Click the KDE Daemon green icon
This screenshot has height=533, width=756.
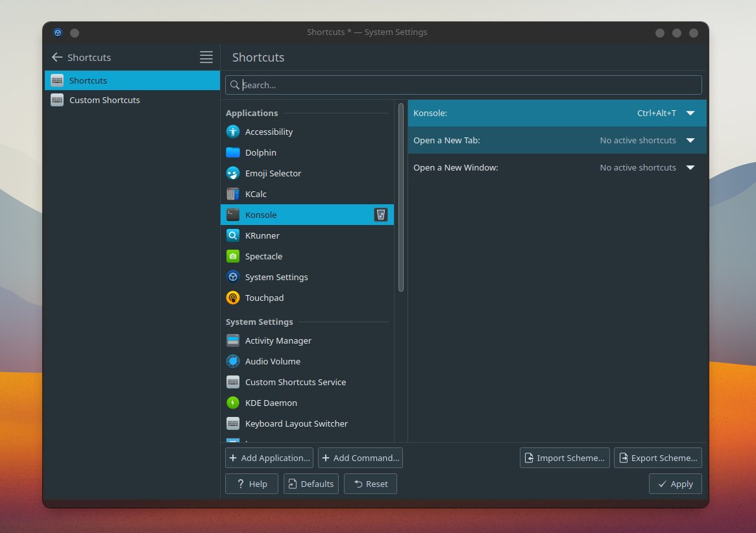[233, 403]
